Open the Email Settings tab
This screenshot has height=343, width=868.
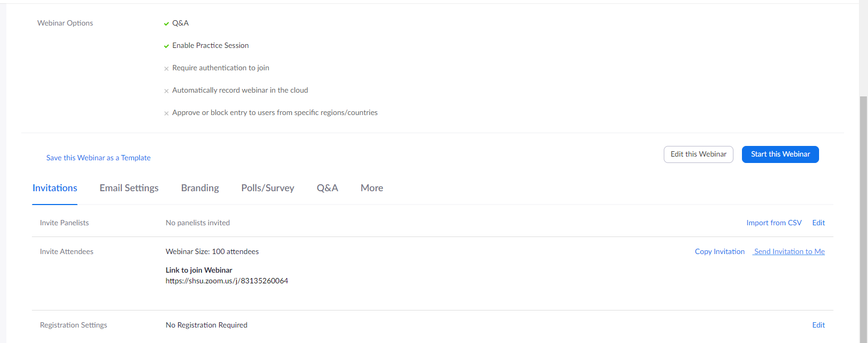(129, 188)
